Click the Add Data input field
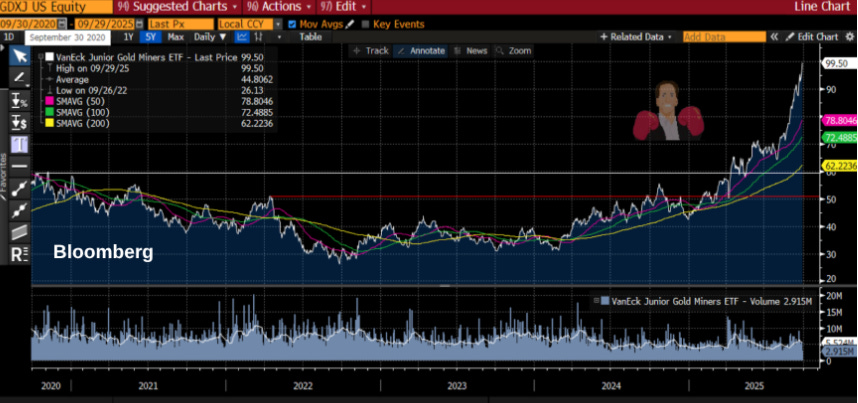Image resolution: width=858 pixels, height=403 pixels. (724, 37)
